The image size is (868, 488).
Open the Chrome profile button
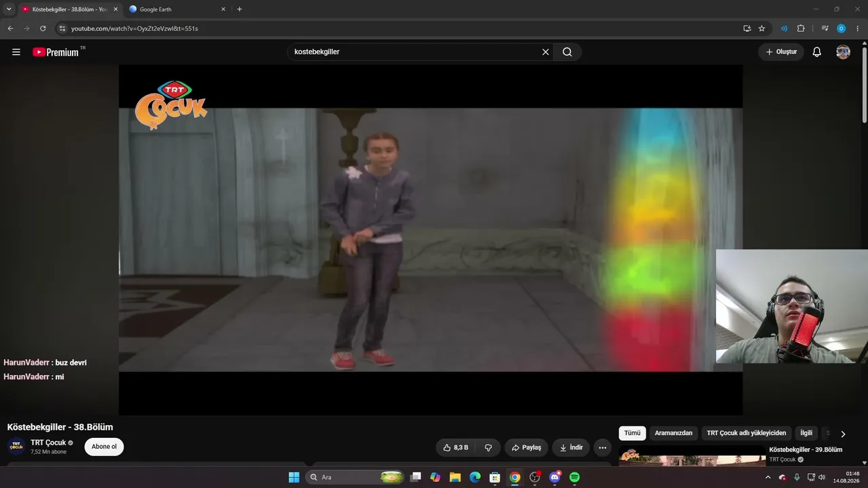tap(842, 28)
